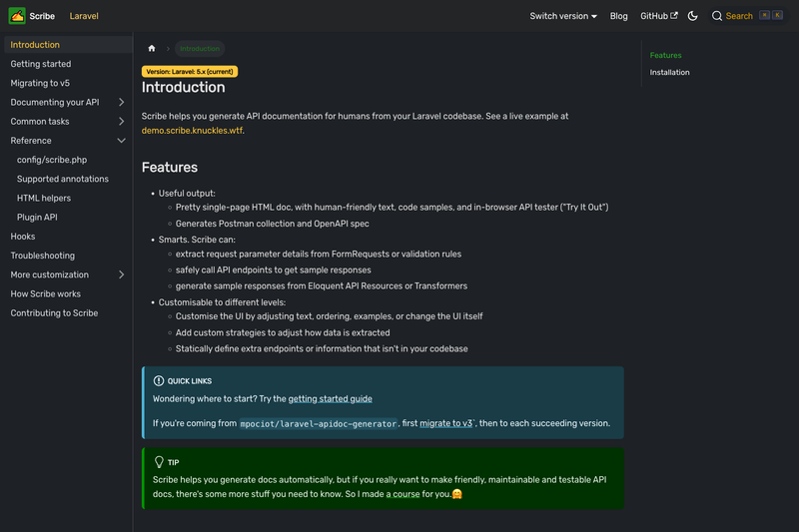799x532 pixels.
Task: Click the Version Laravel 5.x badge
Action: [x=190, y=71]
